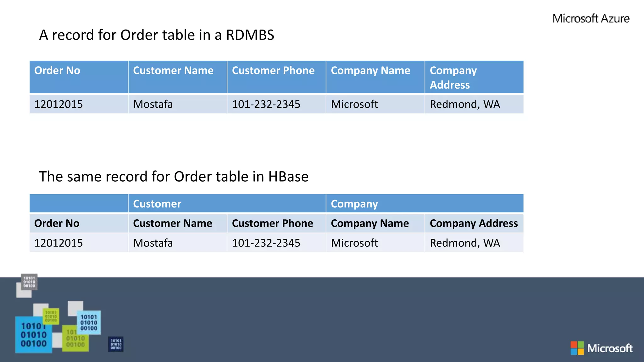Click the 'Order No' label in the HBase table
644x362 pixels.
(79, 223)
